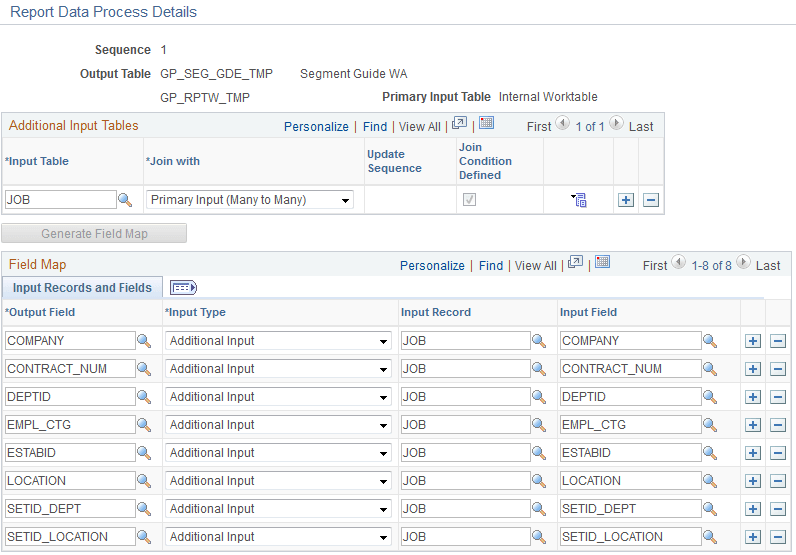
Task: Open Input Type dropdown for COMPANY
Action: pyautogui.click(x=278, y=341)
